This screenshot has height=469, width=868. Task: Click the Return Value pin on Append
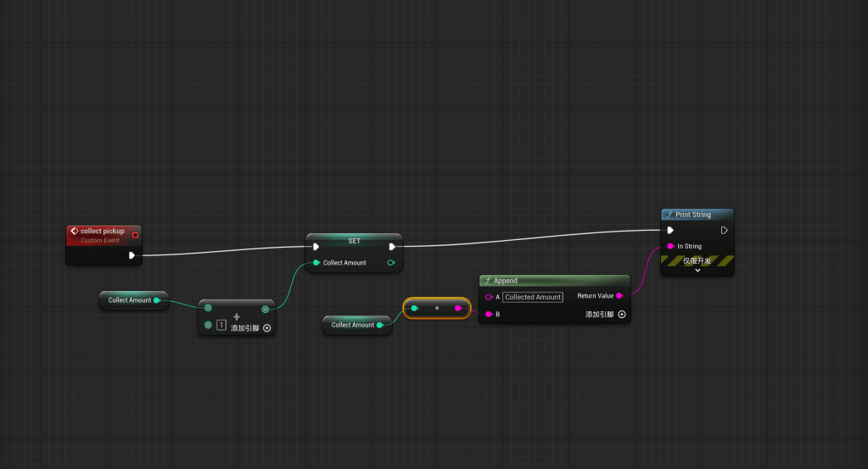619,296
